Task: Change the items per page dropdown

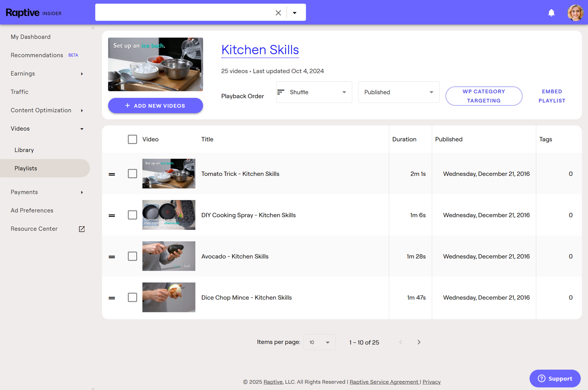Action: pyautogui.click(x=319, y=342)
